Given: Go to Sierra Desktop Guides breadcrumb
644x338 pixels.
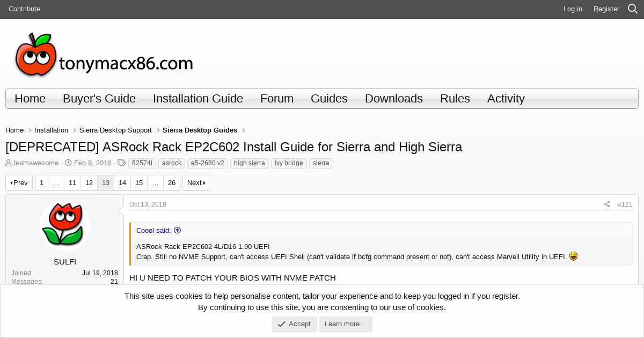Looking at the screenshot, I should [200, 130].
